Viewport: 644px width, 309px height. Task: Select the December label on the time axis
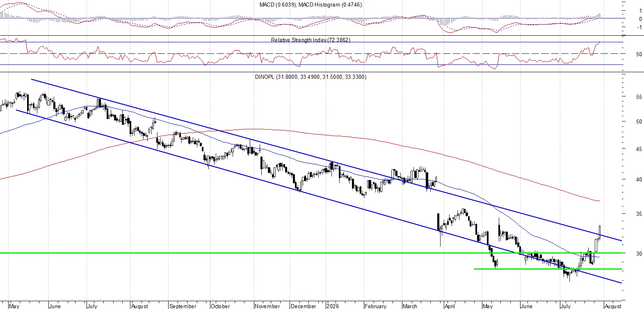(x=304, y=306)
